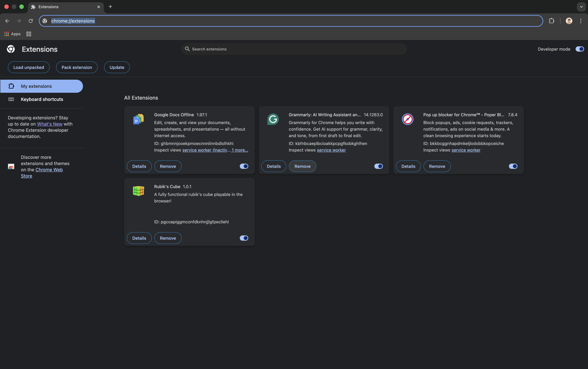The width and height of the screenshot is (588, 369).
Task: Click the browser forward arrow
Action: point(19,21)
